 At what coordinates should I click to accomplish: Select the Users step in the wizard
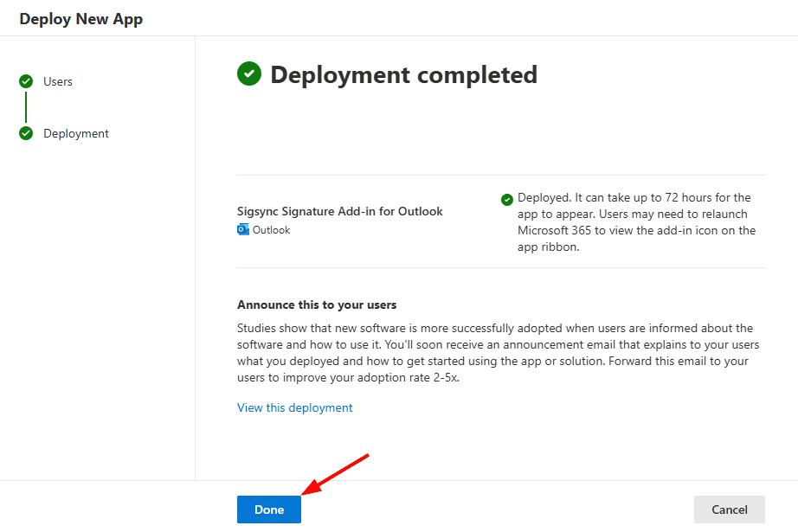(57, 81)
